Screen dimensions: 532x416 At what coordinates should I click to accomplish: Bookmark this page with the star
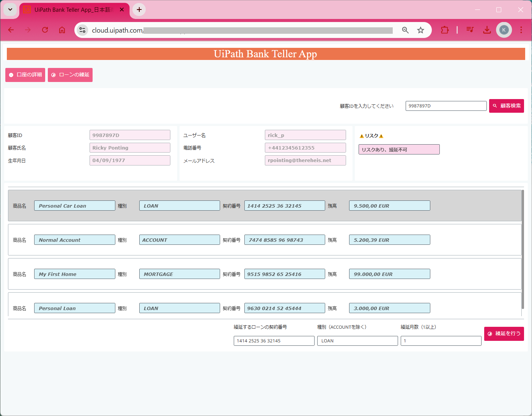pyautogui.click(x=420, y=30)
